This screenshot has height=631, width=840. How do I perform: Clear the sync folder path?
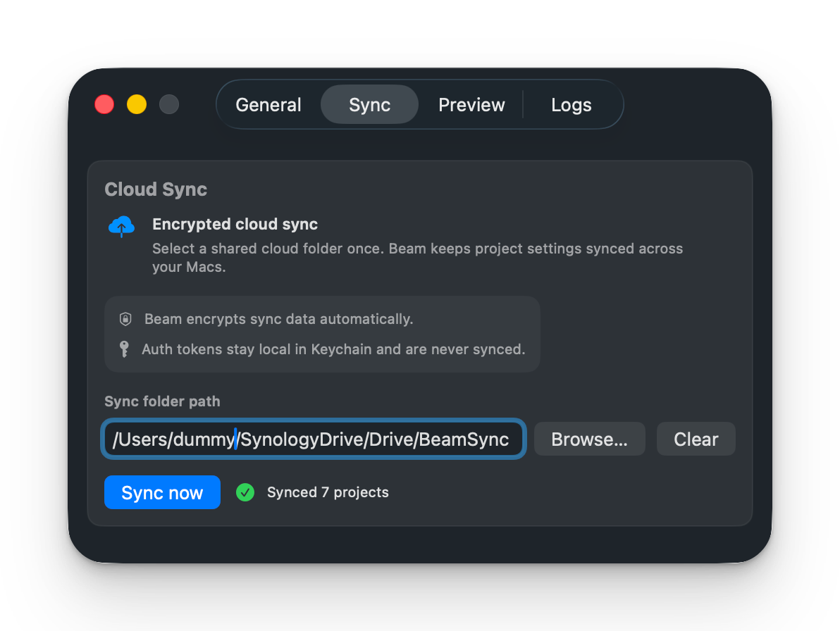pos(696,439)
